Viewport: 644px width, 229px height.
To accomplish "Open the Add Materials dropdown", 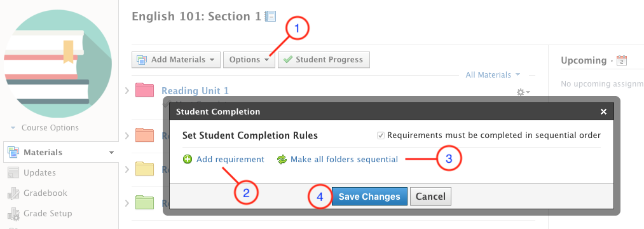I will (x=176, y=60).
